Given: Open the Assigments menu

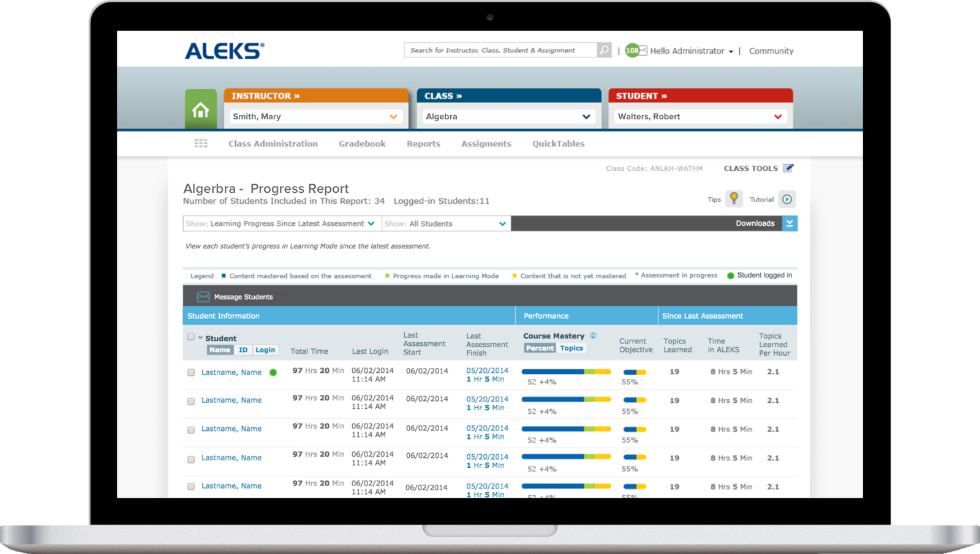Looking at the screenshot, I should coord(486,144).
